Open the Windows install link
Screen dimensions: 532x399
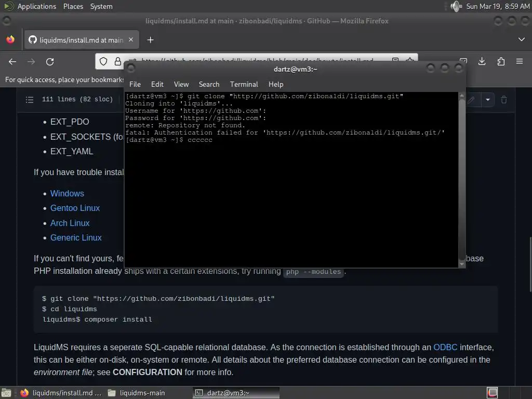click(x=67, y=193)
